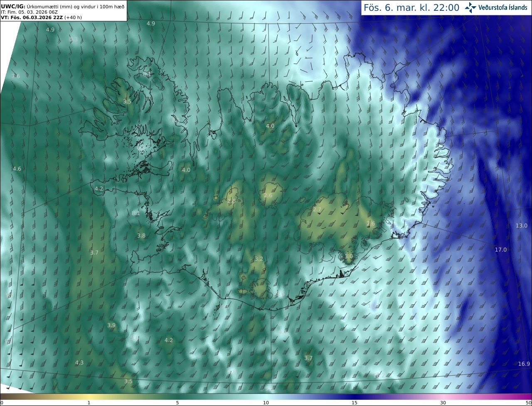Click the 3.0 value on the map
This screenshot has width=532, height=406.
[x=348, y=257]
